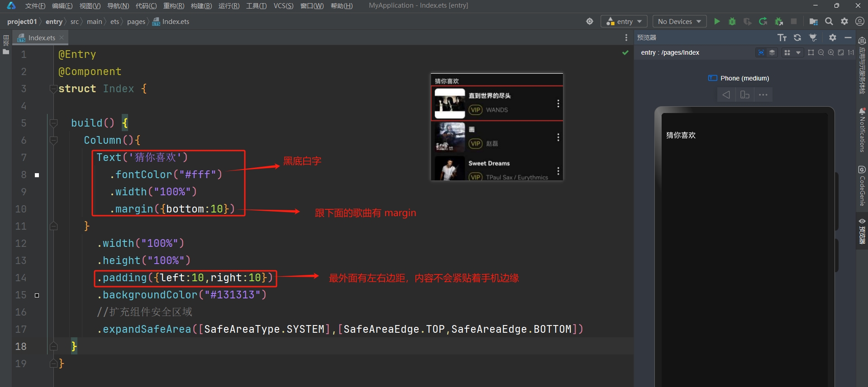Click the pages breadcrumb in navigation bar

click(x=136, y=21)
